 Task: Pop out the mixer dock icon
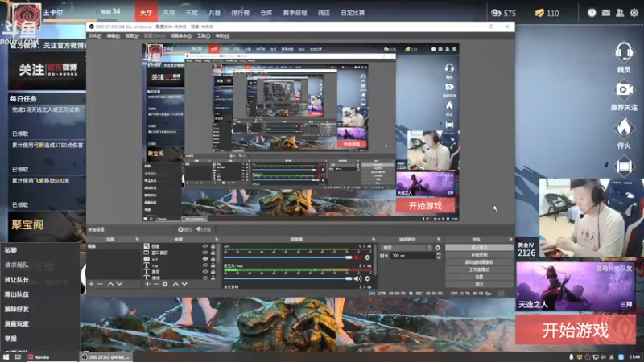coord(374,239)
